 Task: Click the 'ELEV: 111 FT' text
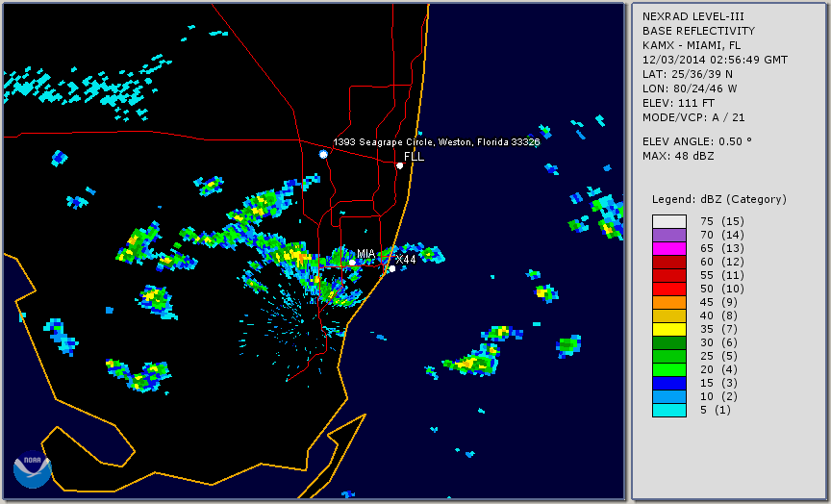tap(678, 103)
